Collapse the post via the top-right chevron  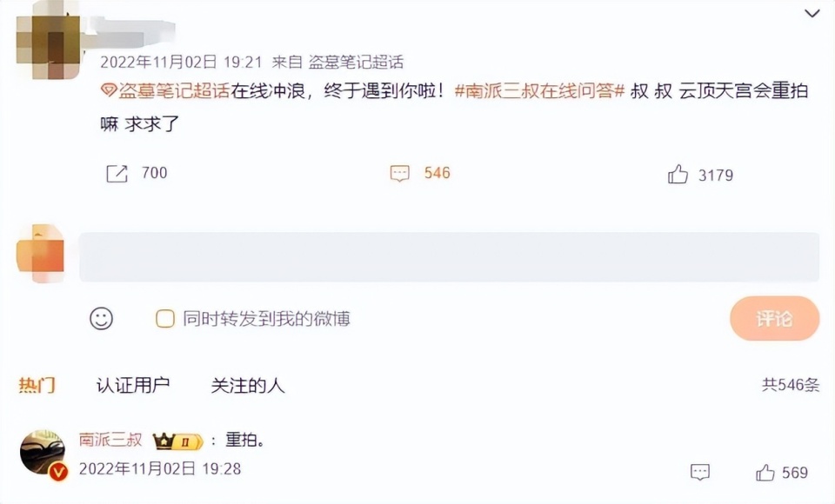810,13
